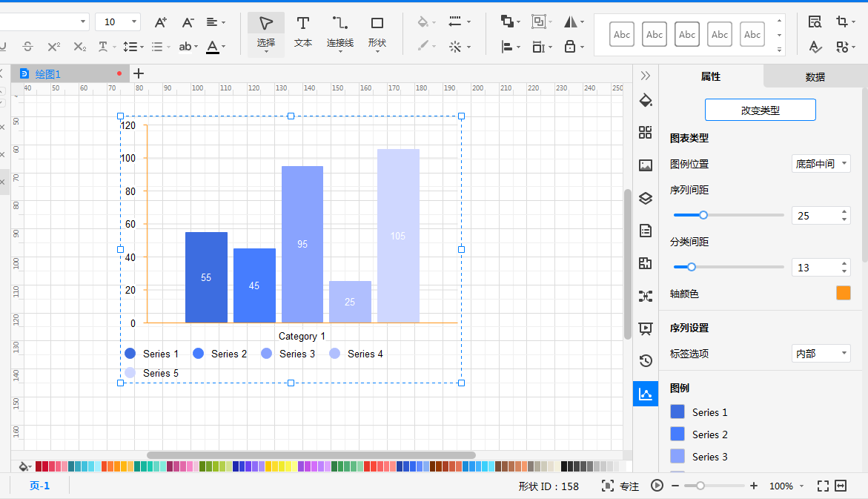Pick the 形状 shape tool
868x499 pixels.
(377, 33)
